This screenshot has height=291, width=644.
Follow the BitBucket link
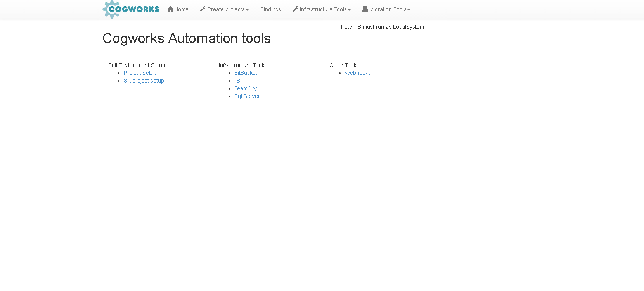pyautogui.click(x=246, y=73)
